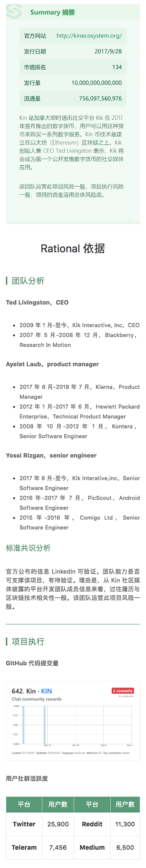The width and height of the screenshot is (146, 868).
Task: Click the Ayelet Laub, product manager name
Action: pos(52,364)
